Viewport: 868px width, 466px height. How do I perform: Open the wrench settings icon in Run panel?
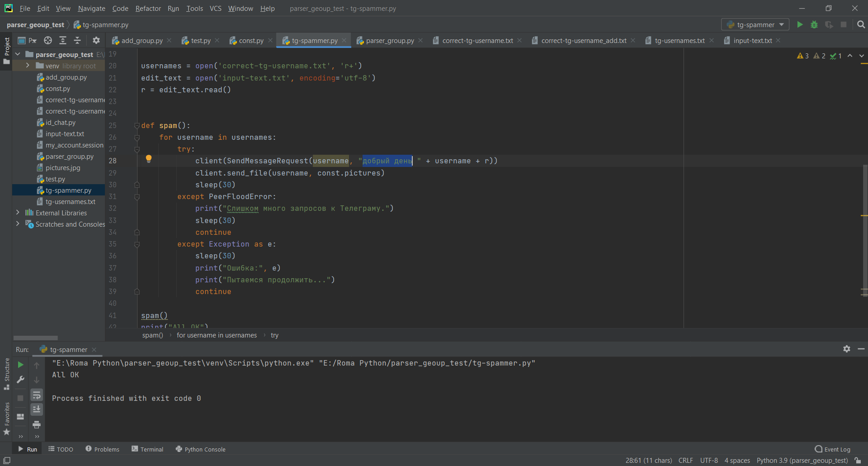[20, 380]
